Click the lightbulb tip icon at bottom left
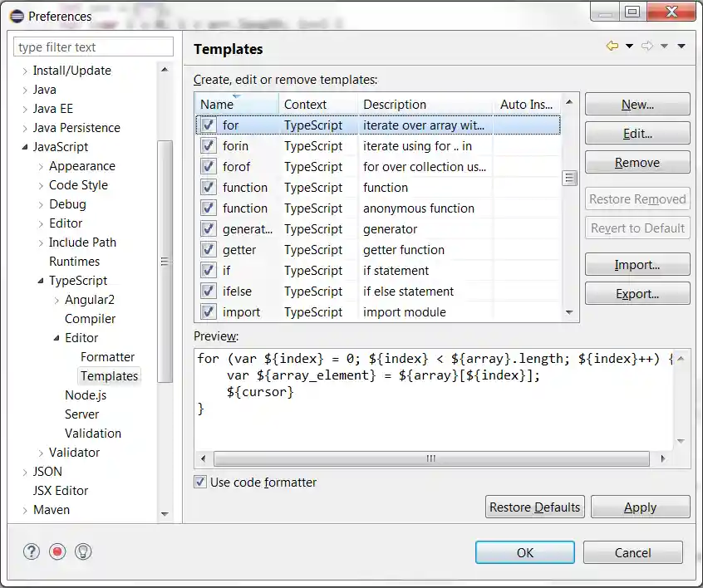 point(83,551)
